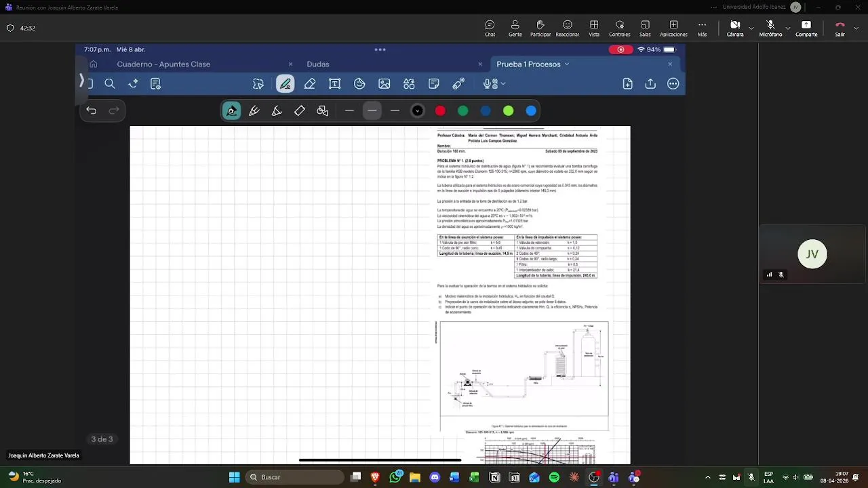This screenshot has width=868, height=488.
Task: Switch to Cuaderno - Apuntes Clase tab
Action: (x=163, y=64)
